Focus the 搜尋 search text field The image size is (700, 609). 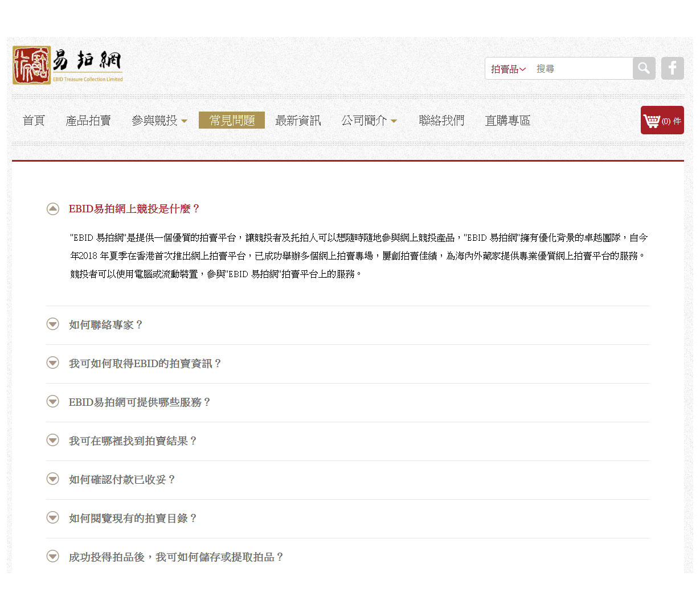[581, 69]
